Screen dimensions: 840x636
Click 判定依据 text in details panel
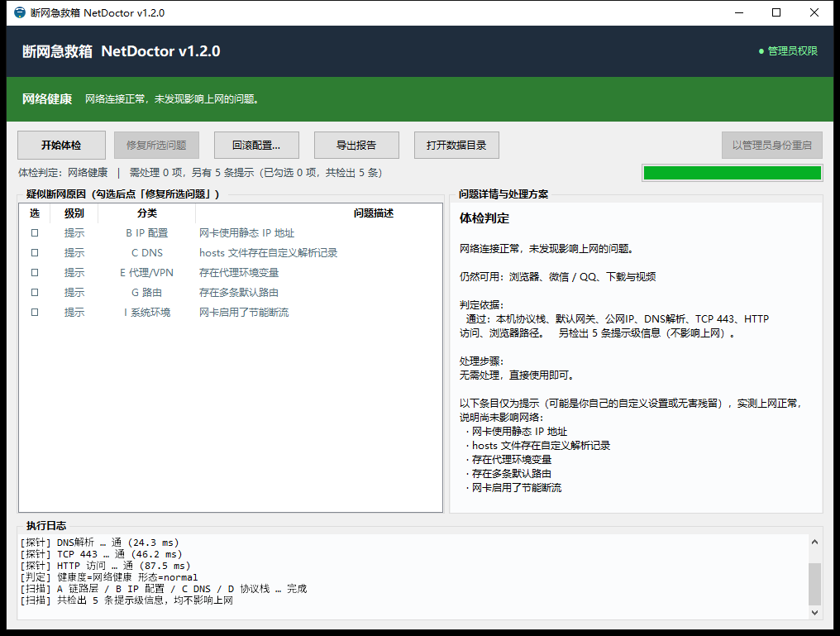tap(482, 305)
